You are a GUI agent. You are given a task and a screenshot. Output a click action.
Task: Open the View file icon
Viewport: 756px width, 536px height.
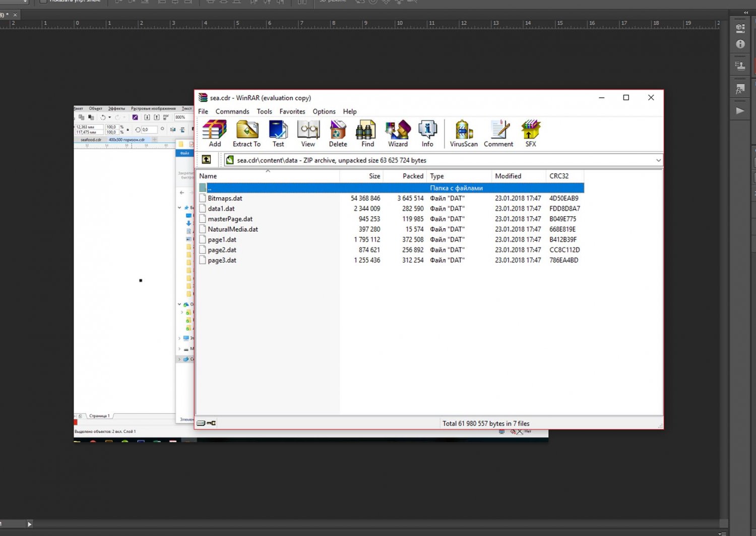tap(308, 133)
